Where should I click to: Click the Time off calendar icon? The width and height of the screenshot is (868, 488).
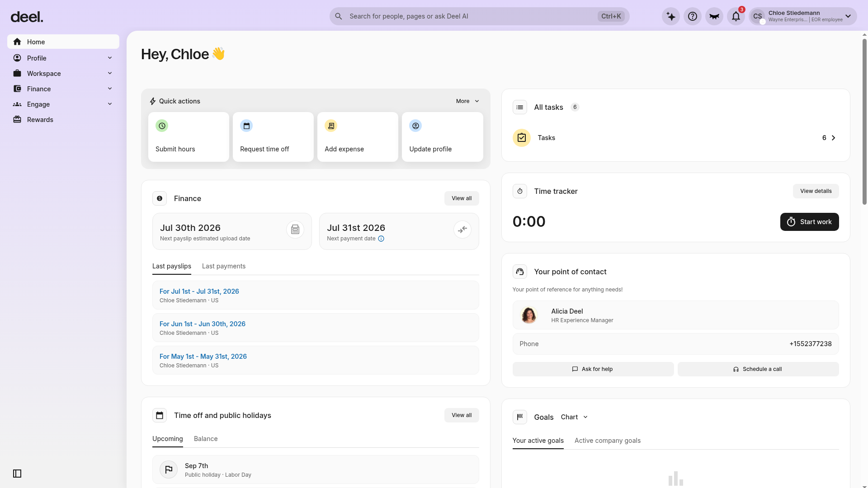160,415
